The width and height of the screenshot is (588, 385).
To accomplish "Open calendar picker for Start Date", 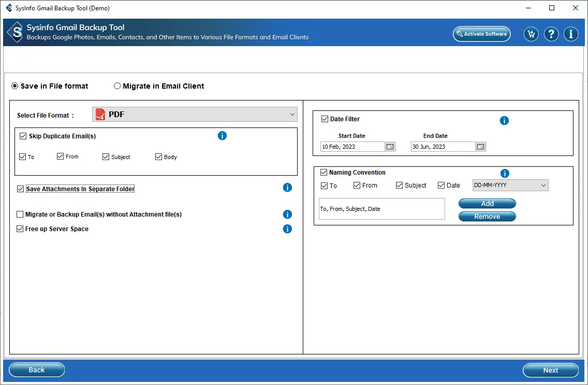I will point(390,147).
